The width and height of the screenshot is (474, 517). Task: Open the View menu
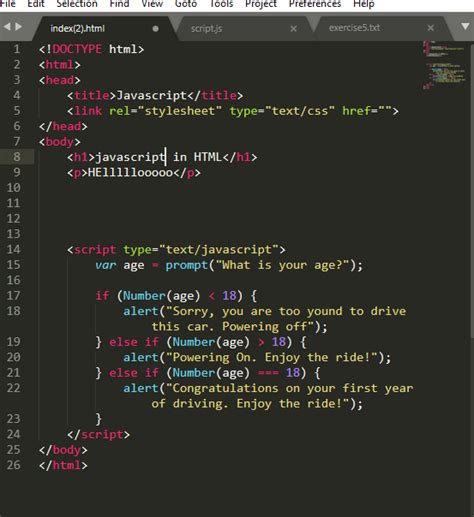coord(152,4)
